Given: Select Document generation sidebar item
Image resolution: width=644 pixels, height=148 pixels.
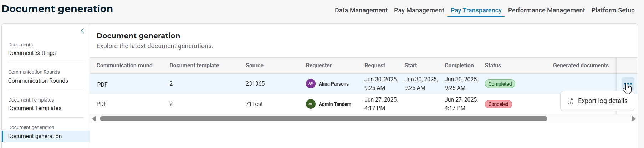Looking at the screenshot, I should 35,136.
